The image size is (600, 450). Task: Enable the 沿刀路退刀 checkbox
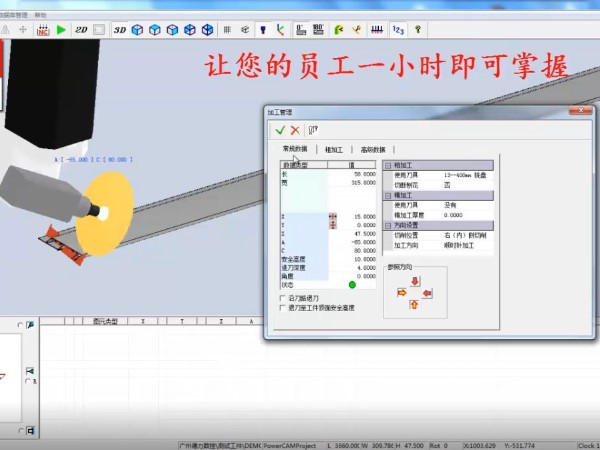pyautogui.click(x=282, y=298)
